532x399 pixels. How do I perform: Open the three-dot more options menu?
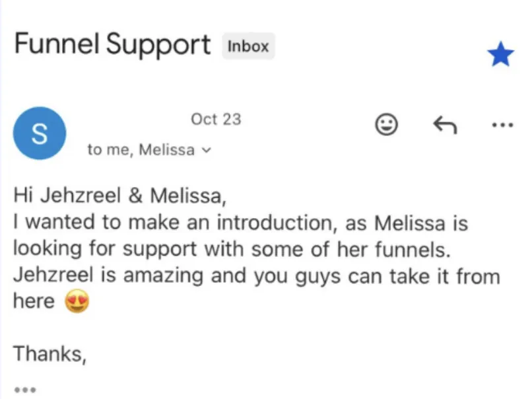click(502, 124)
